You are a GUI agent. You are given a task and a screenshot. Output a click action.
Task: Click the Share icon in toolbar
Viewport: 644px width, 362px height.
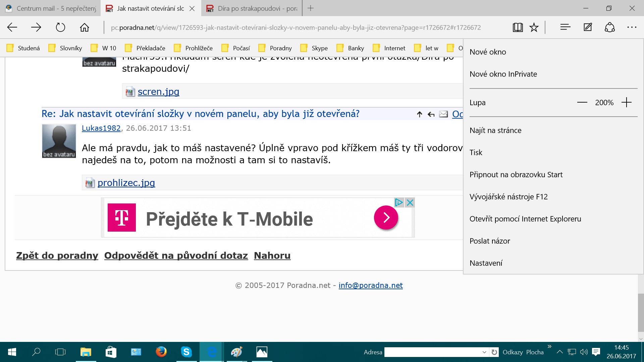[609, 27]
